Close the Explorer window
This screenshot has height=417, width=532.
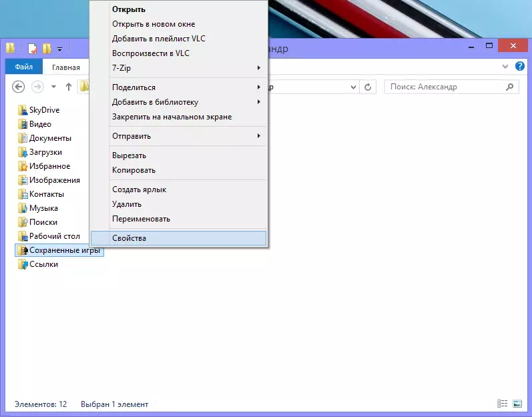tap(513, 46)
